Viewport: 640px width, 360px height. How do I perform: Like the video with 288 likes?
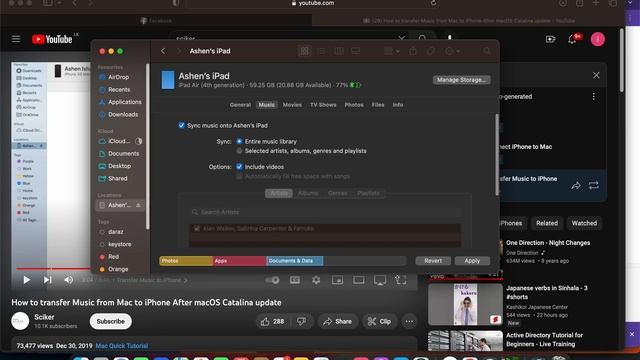(273, 322)
